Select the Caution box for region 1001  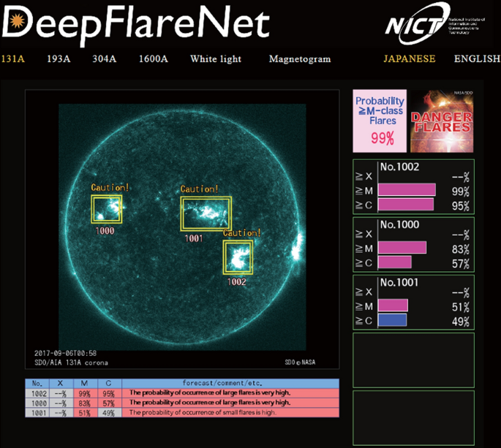[206, 214]
